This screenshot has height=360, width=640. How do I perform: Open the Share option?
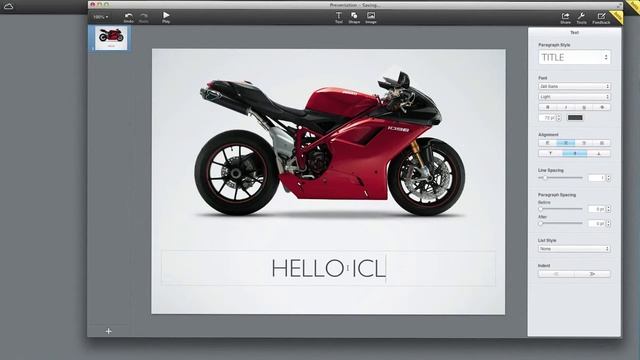[565, 18]
